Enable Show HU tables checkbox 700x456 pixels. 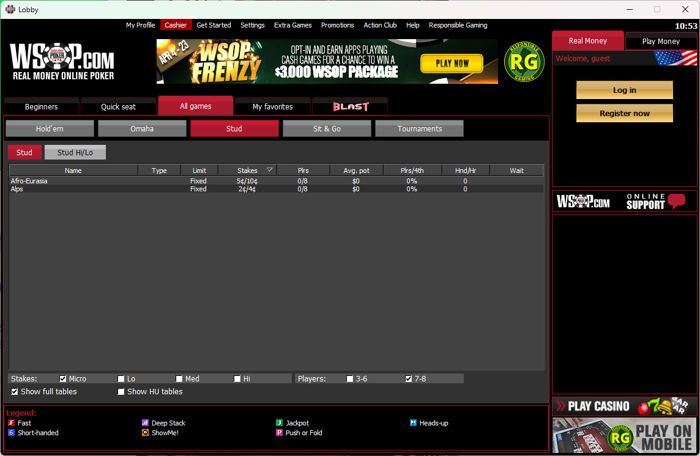pos(121,392)
